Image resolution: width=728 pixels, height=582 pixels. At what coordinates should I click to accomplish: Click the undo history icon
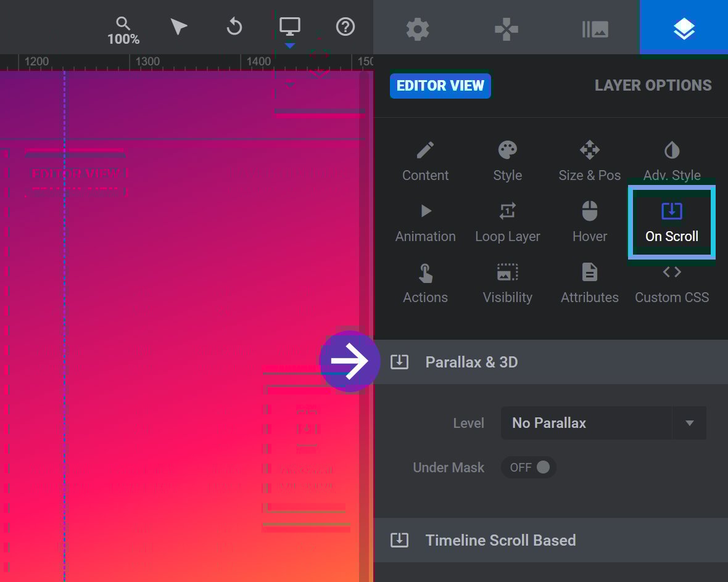[234, 27]
